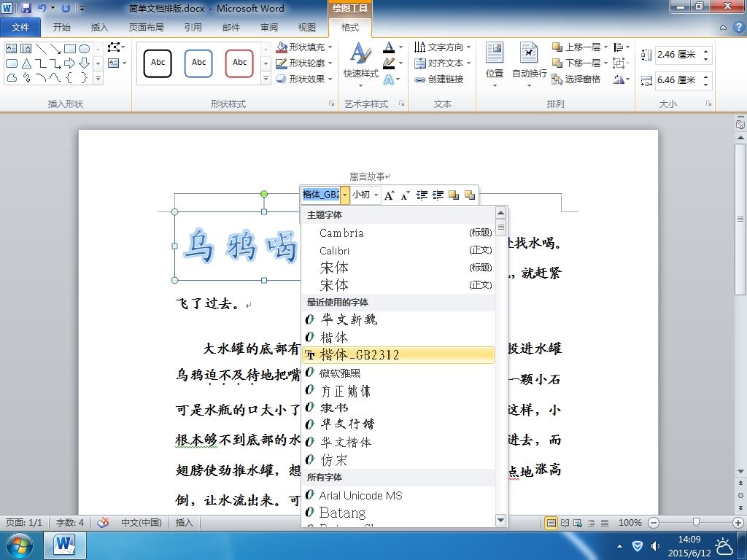
Task: Click the volume speaker icon in system tray
Action: click(656, 546)
